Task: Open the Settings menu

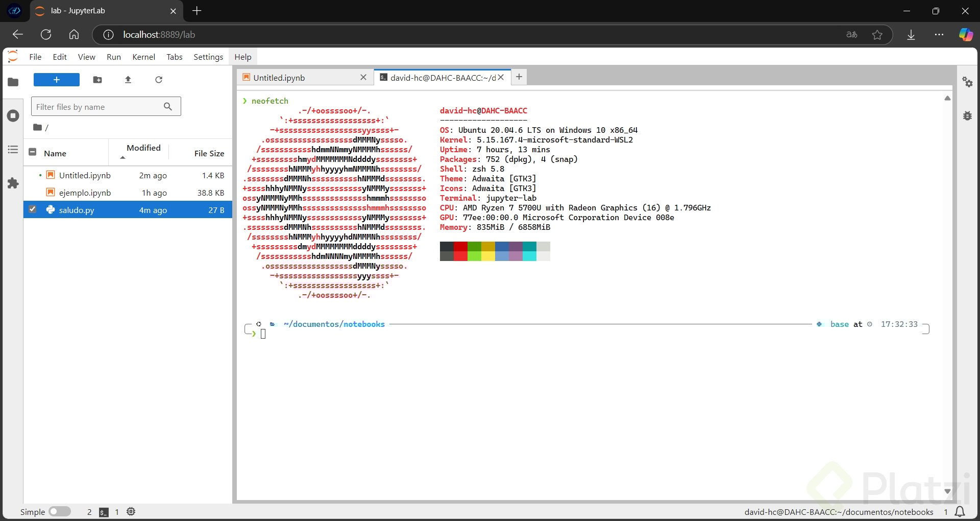Action: tap(208, 57)
